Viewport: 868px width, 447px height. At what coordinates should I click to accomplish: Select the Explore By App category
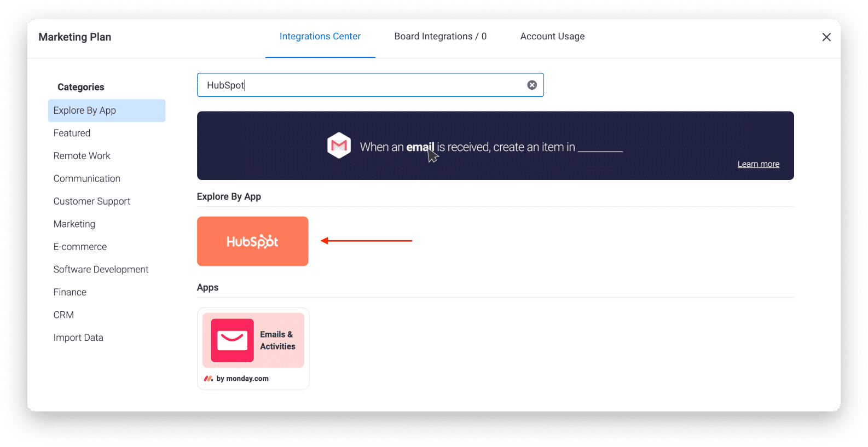pyautogui.click(x=107, y=111)
